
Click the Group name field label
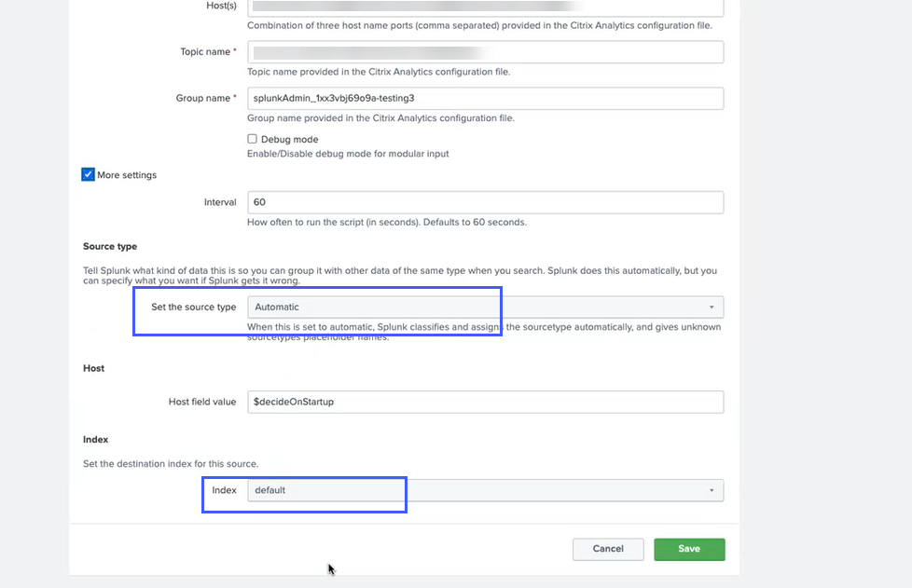[202, 98]
